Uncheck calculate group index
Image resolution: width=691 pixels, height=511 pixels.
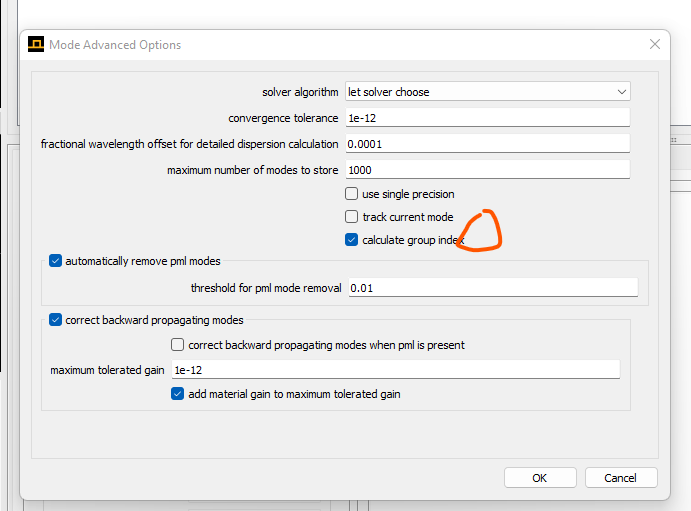tap(351, 240)
